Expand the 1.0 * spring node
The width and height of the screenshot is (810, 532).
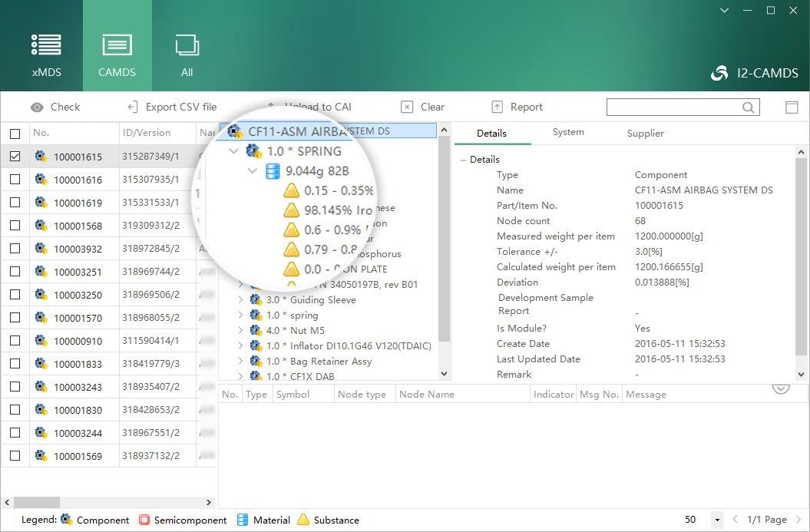tap(241, 315)
